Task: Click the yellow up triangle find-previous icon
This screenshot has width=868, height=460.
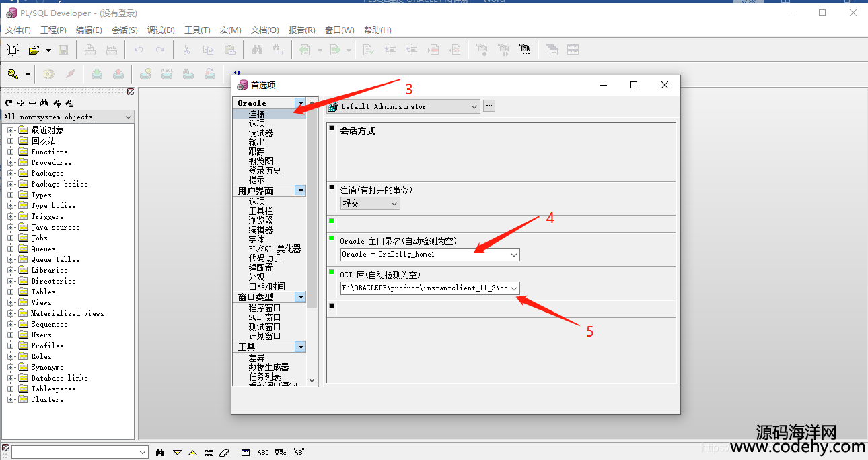Action: click(x=192, y=452)
